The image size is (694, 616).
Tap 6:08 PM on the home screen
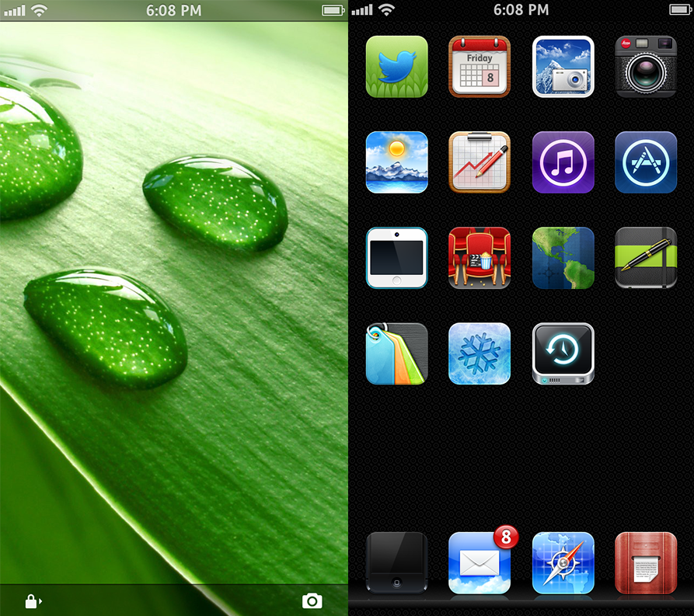(521, 10)
